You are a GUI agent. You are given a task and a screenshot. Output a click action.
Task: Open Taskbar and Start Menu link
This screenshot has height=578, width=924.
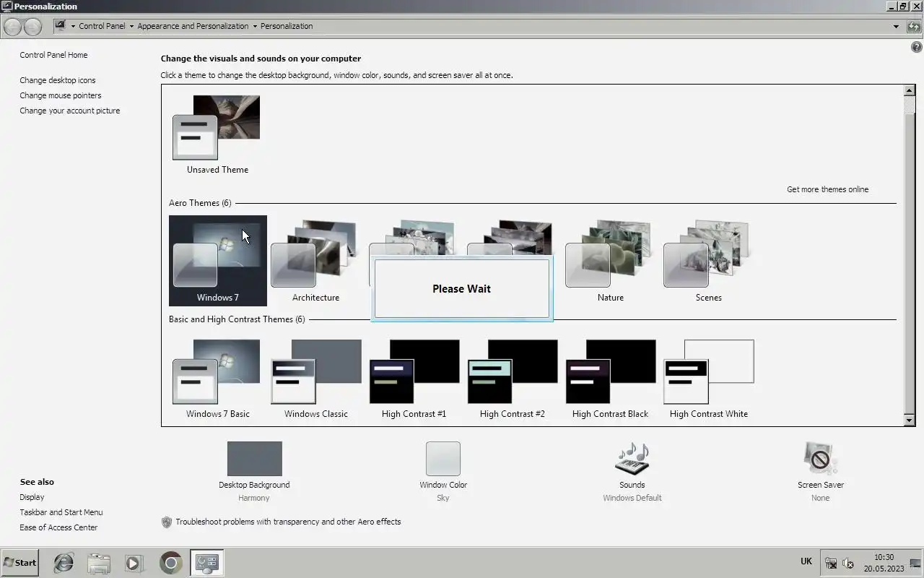(61, 512)
